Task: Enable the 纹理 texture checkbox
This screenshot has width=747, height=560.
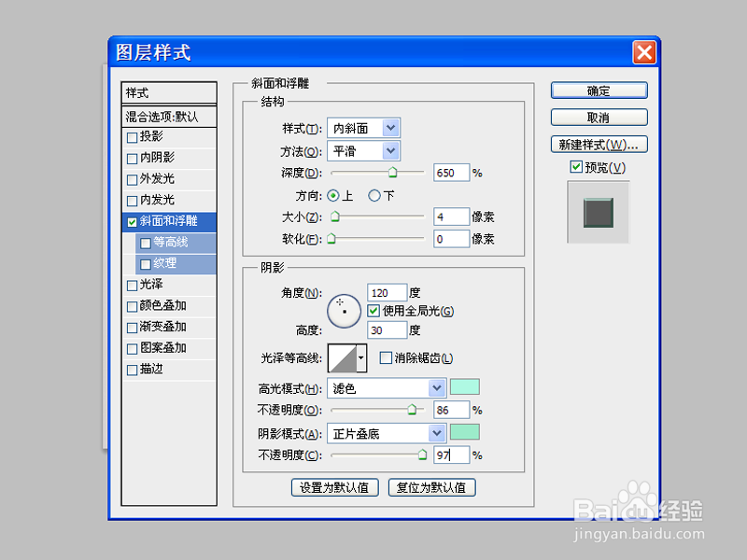Action: [146, 264]
